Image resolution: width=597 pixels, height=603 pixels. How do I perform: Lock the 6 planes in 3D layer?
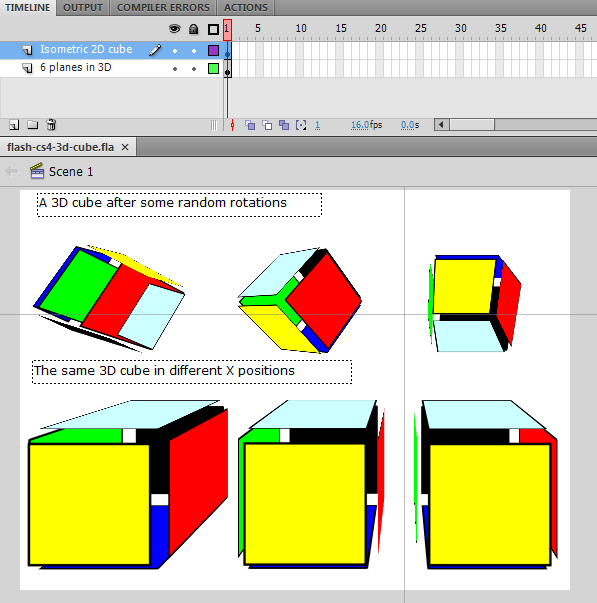[x=194, y=69]
